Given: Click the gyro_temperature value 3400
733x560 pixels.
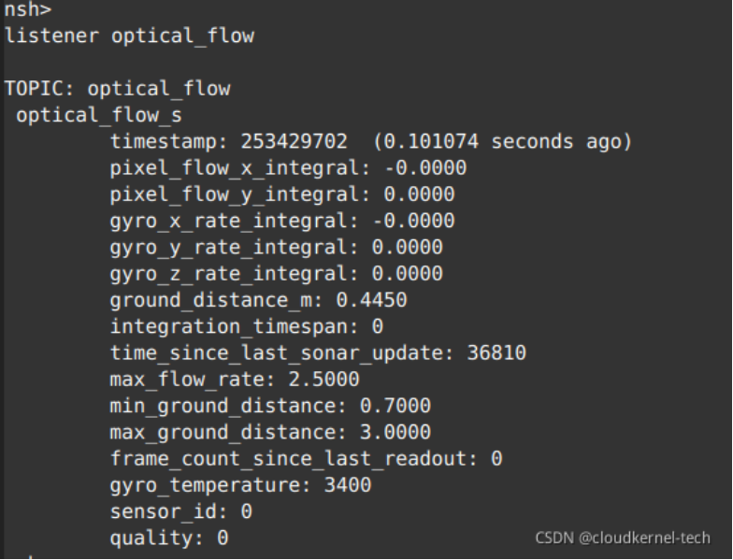Looking at the screenshot, I should [348, 485].
